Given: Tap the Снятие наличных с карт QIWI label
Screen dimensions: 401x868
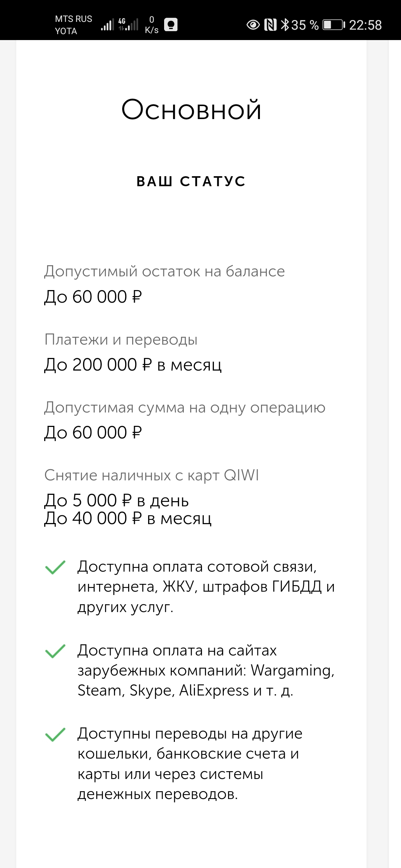Looking at the screenshot, I should click(x=151, y=475).
